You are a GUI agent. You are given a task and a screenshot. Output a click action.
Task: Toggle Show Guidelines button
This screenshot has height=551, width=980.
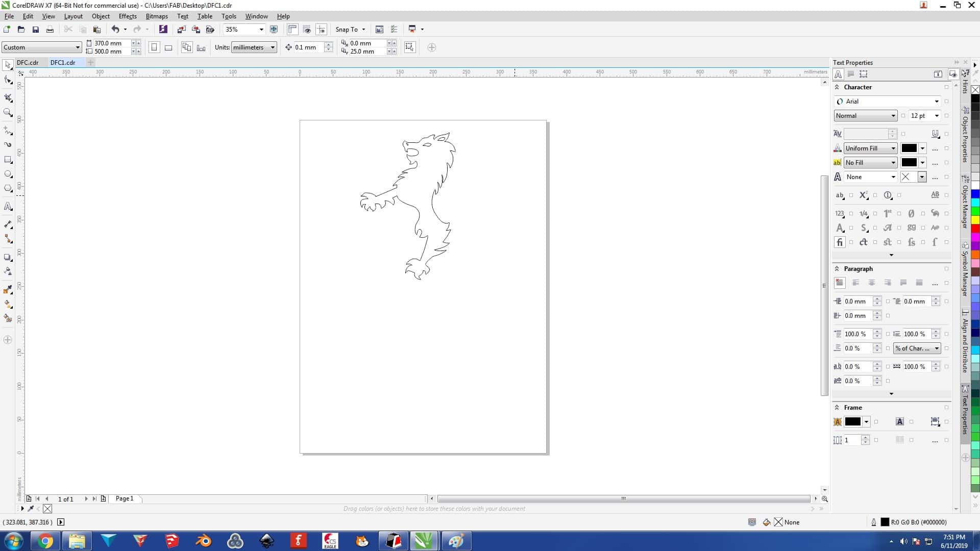point(321,30)
